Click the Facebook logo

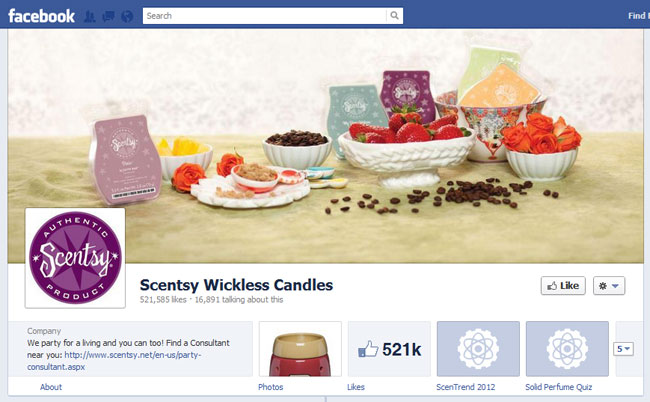coord(41,16)
